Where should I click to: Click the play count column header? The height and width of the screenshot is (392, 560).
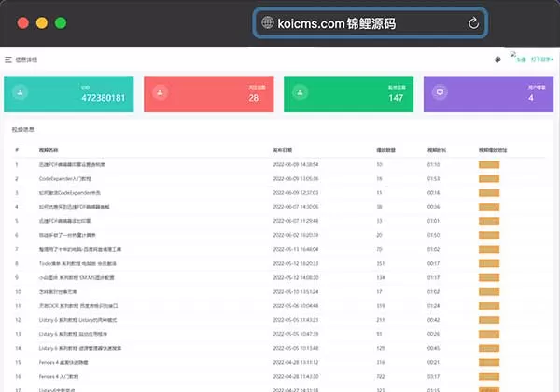[x=385, y=150]
